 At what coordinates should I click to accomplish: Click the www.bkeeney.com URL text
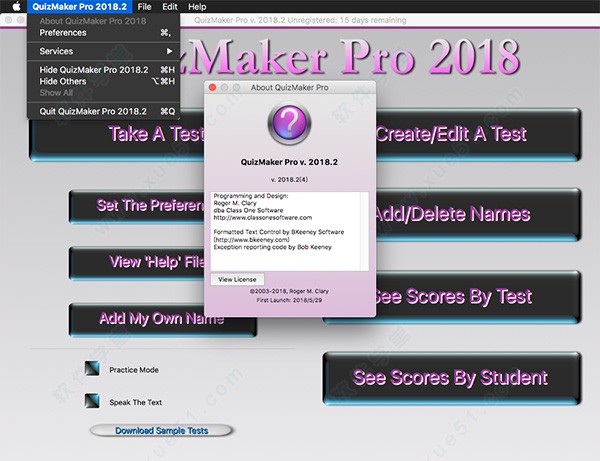251,240
